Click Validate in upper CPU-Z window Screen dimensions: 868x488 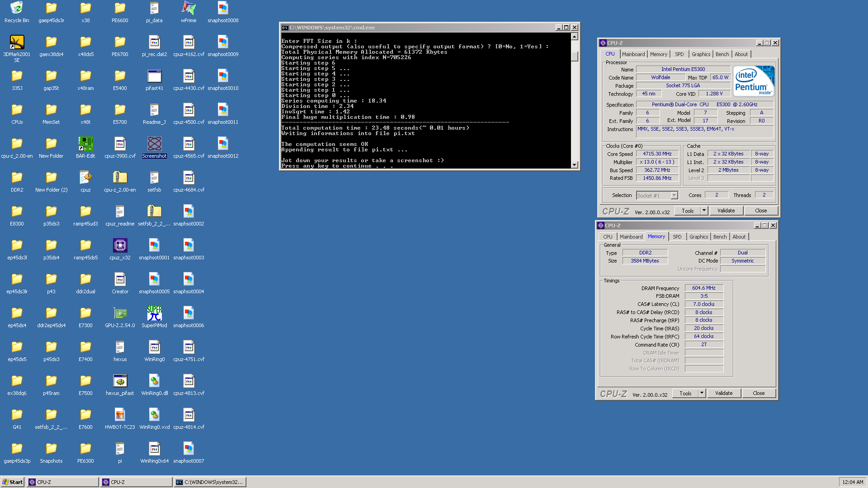coord(726,211)
